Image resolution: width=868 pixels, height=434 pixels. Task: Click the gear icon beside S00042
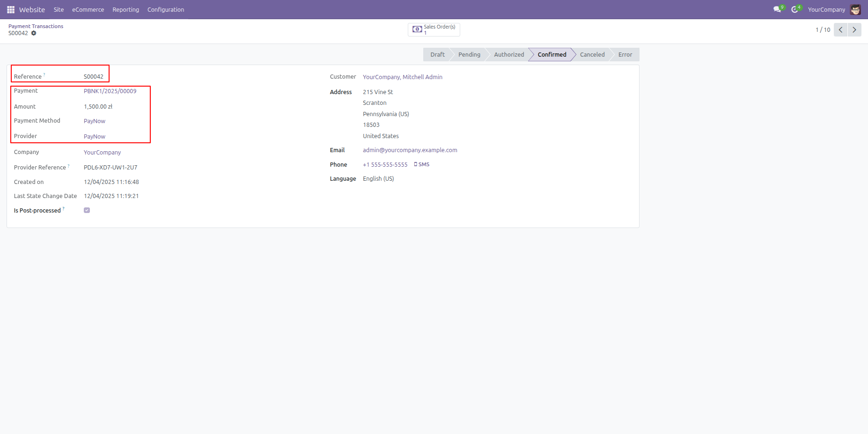pos(34,33)
